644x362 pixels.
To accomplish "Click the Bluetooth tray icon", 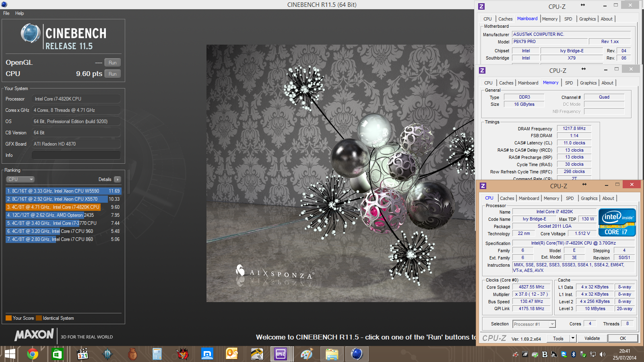I will click(x=574, y=354).
